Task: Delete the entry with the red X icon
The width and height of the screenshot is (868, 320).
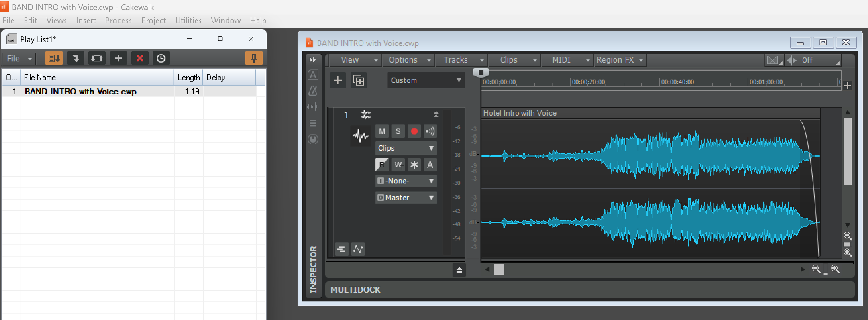Action: 140,58
